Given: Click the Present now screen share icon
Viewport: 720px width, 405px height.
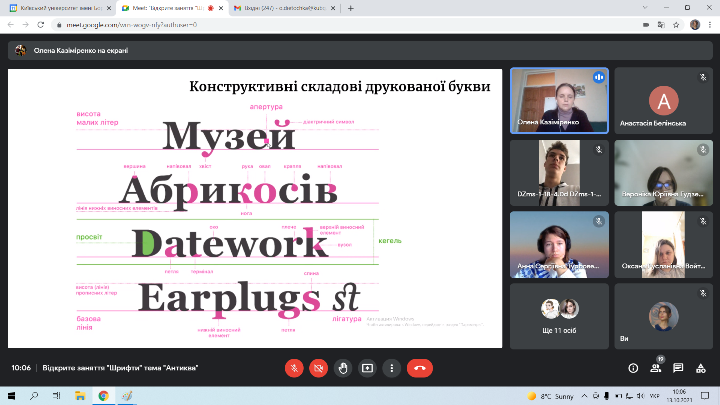Looking at the screenshot, I should pyautogui.click(x=367, y=367).
